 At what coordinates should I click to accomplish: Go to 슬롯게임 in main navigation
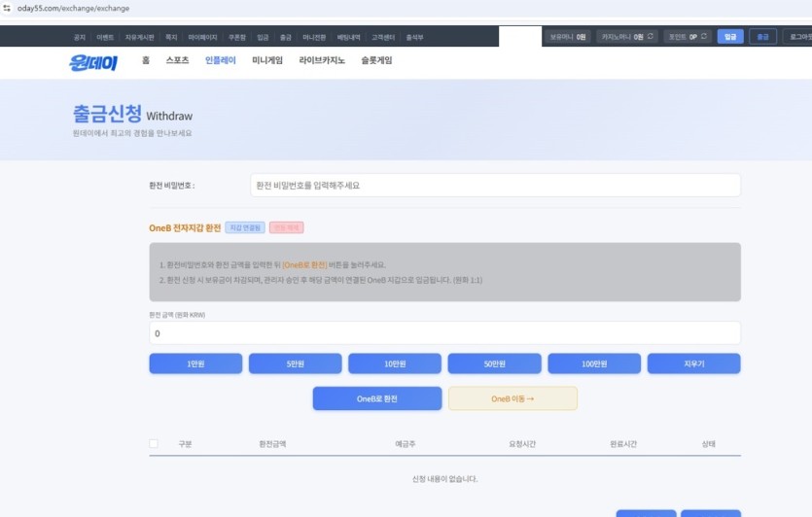(x=376, y=60)
